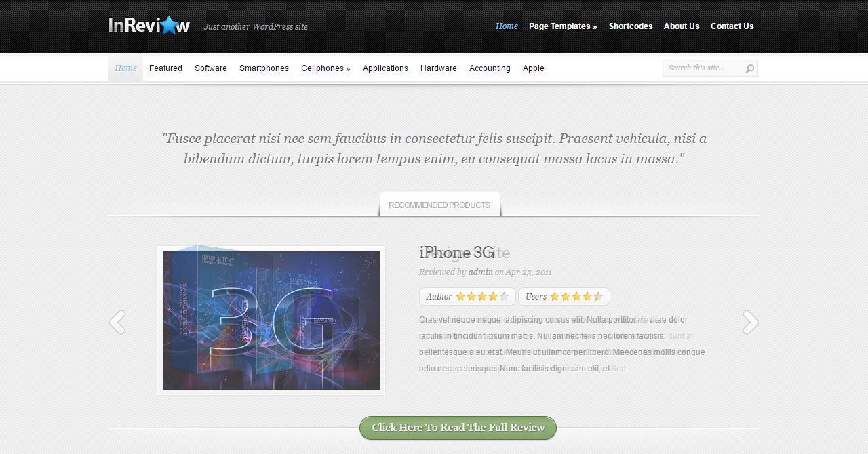Open the Apple category
This screenshot has width=868, height=454.
coord(534,68)
